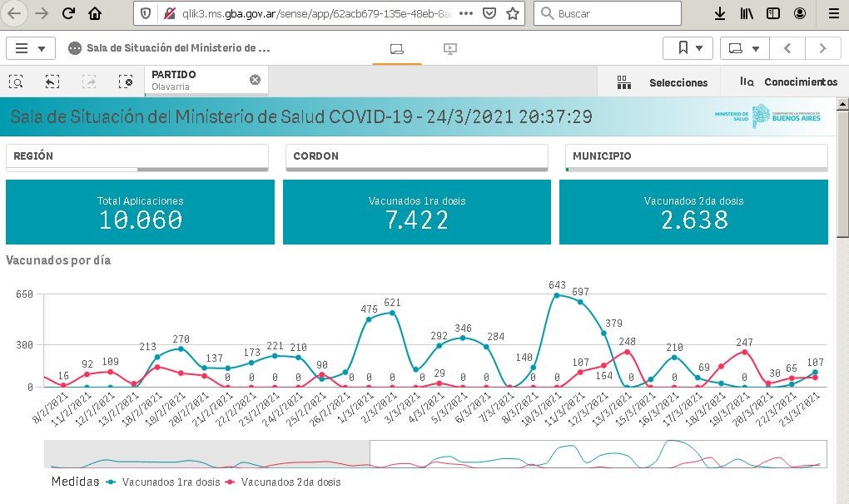
Task: Go back to the previous browser page
Action: 15,13
